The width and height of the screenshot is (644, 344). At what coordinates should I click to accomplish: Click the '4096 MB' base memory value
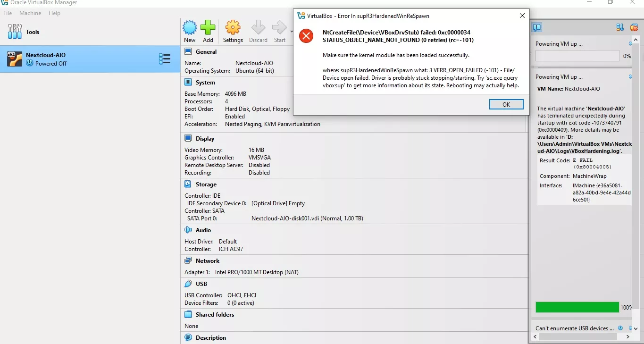235,94
